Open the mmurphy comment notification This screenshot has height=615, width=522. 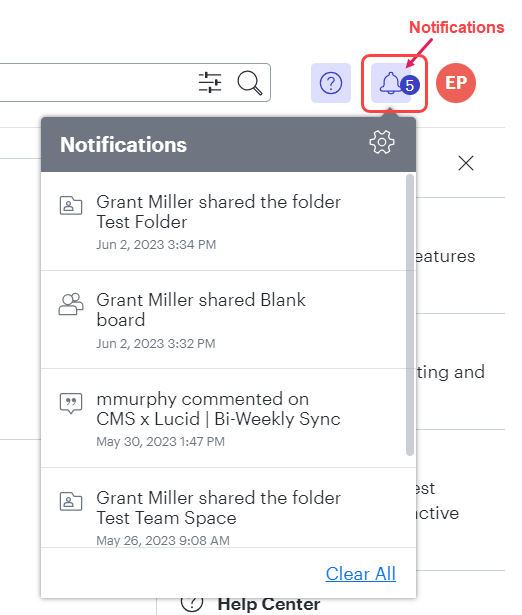click(x=224, y=418)
